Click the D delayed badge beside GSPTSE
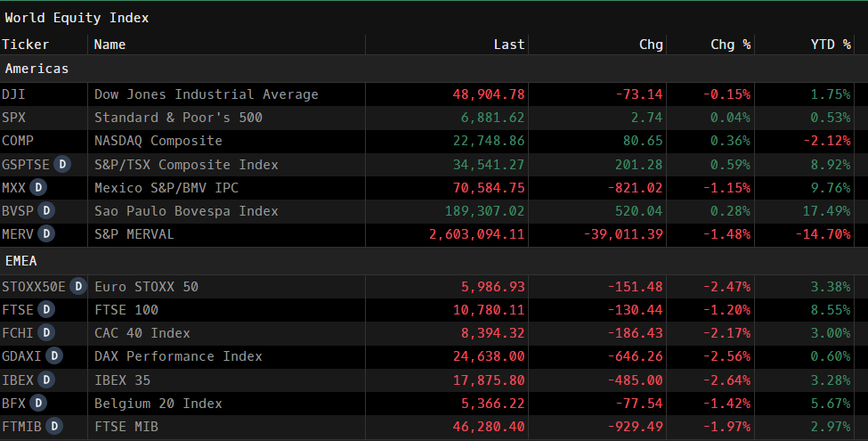This screenshot has width=868, height=441. [62, 165]
